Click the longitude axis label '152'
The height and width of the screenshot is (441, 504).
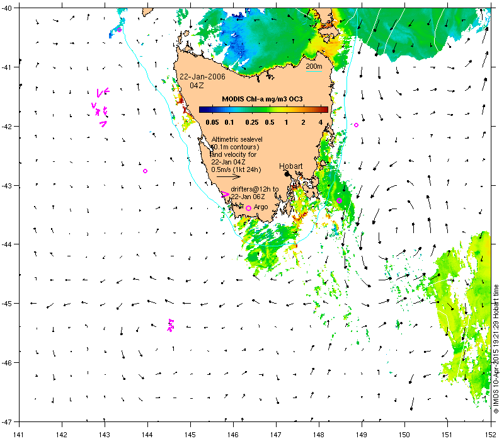(x=491, y=435)
